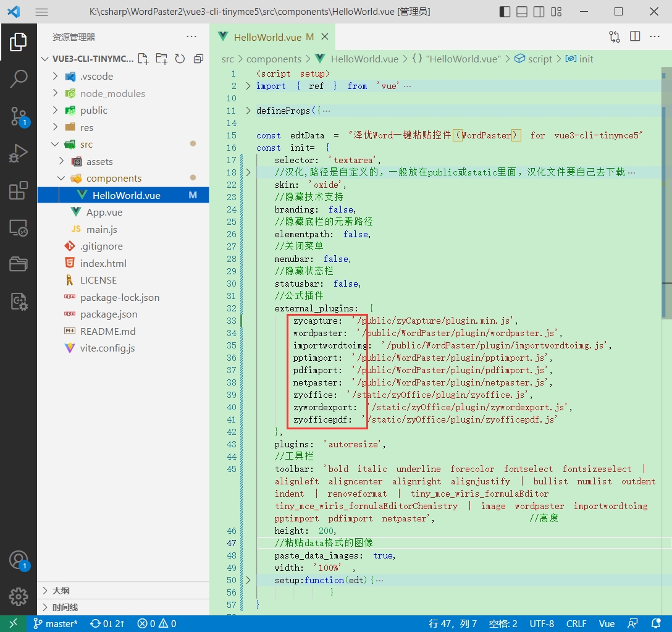Toggle the primary sidebar layout button

[505, 12]
